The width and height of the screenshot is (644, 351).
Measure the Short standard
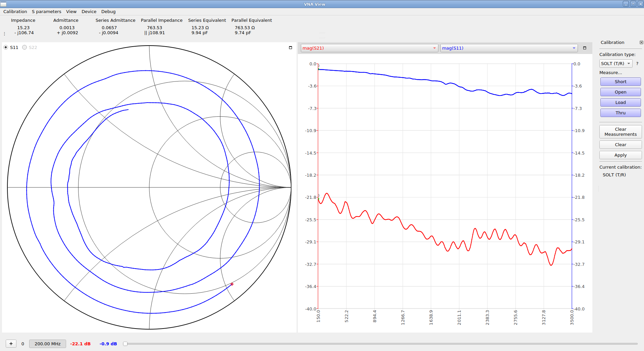pos(621,81)
